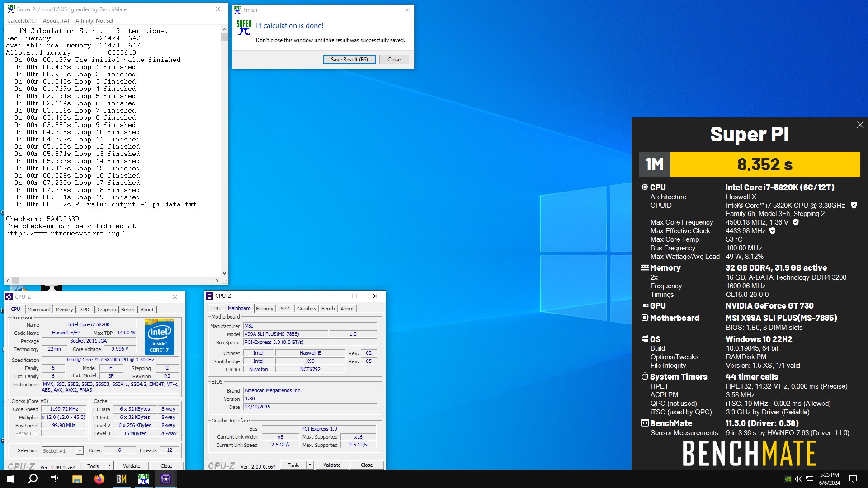Click the 8.352 s yellow result bar

[765, 164]
